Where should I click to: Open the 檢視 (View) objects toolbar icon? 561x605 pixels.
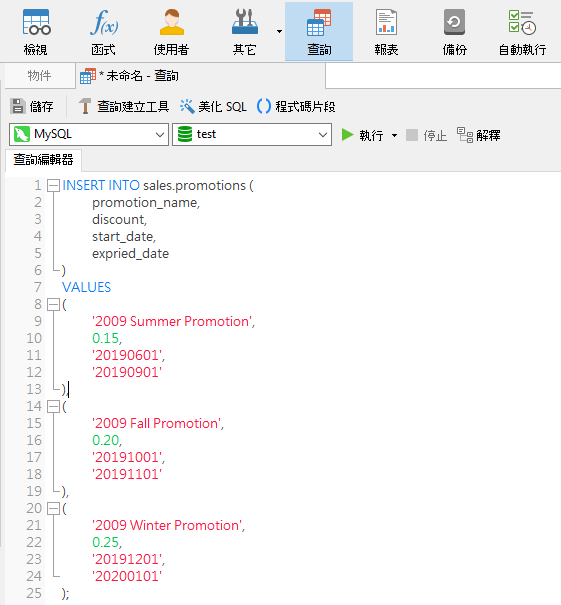(36, 32)
